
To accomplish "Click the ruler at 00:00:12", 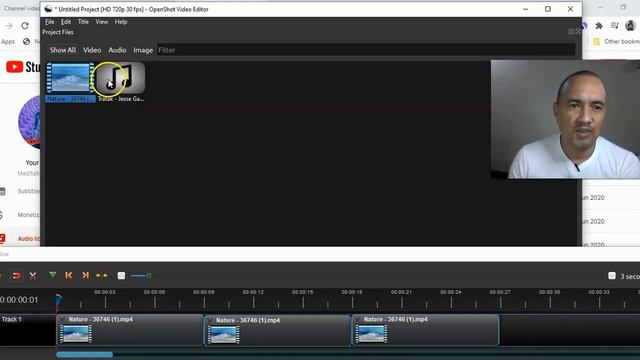I will (x=253, y=292).
